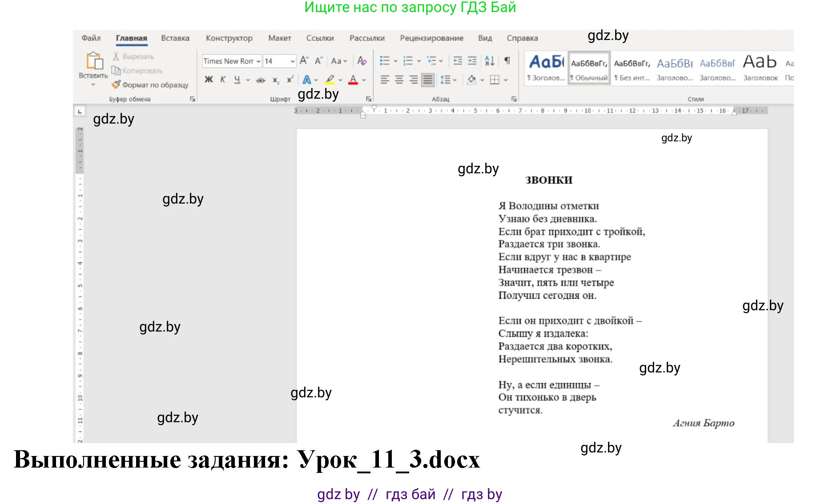Click the Increase Font Size icon
Viewport: 821px width, 504px height.
tap(304, 61)
